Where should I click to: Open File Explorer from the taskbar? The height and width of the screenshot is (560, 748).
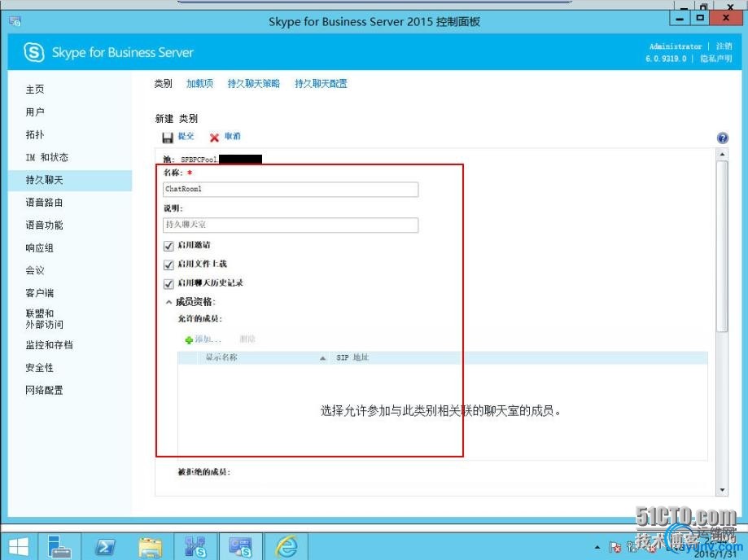pyautogui.click(x=151, y=547)
